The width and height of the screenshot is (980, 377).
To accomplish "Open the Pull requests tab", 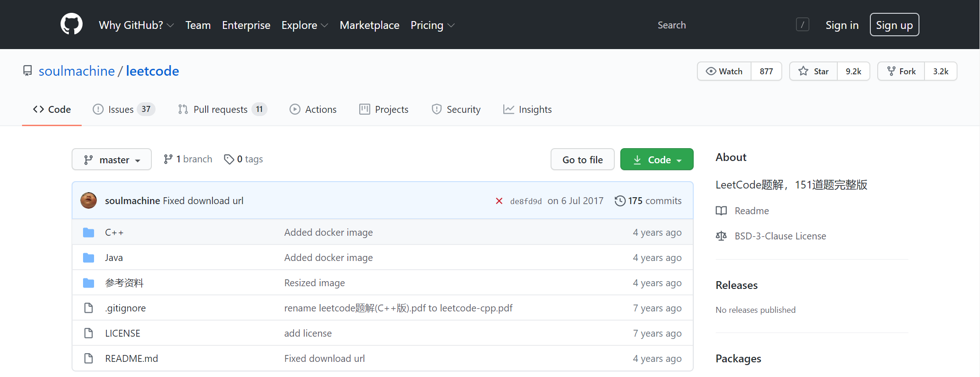I will [x=222, y=109].
